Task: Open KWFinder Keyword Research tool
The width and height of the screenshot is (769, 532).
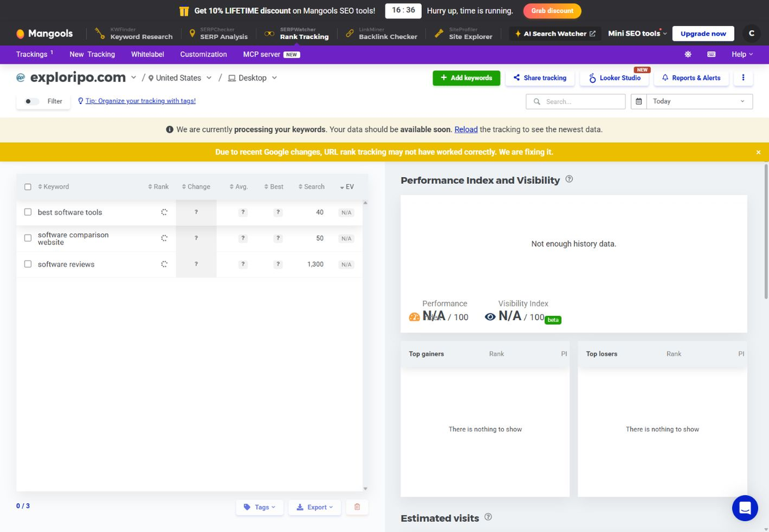Action: 134,34
